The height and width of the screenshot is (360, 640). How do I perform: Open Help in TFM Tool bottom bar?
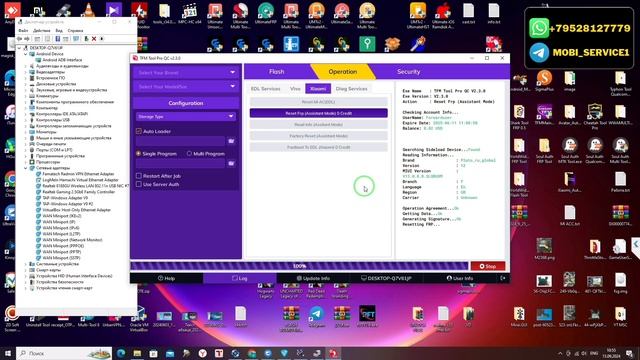[x=167, y=278]
